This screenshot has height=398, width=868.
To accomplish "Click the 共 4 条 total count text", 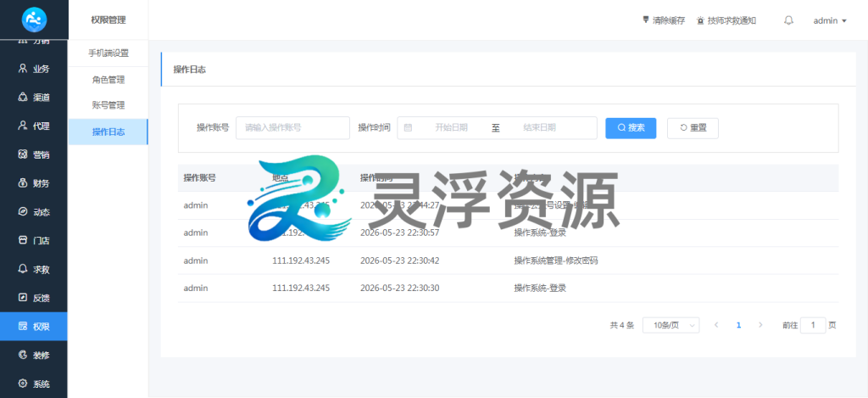I will (x=621, y=325).
